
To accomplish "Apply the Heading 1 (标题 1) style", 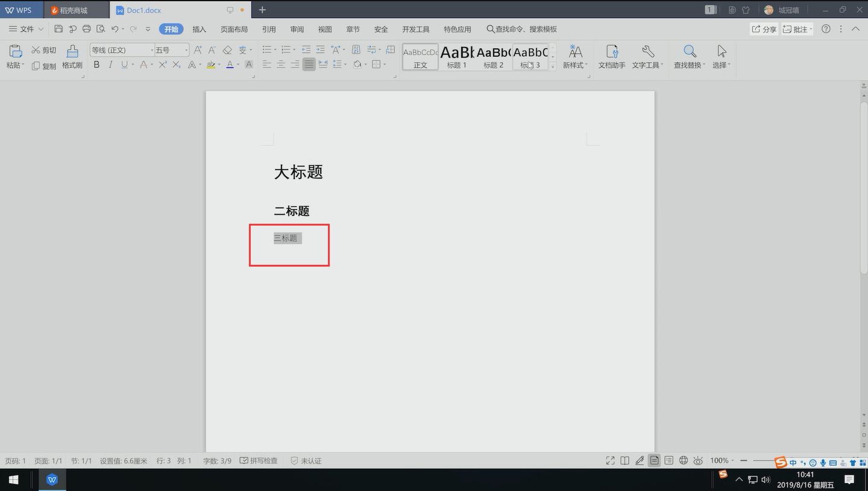I will (457, 57).
